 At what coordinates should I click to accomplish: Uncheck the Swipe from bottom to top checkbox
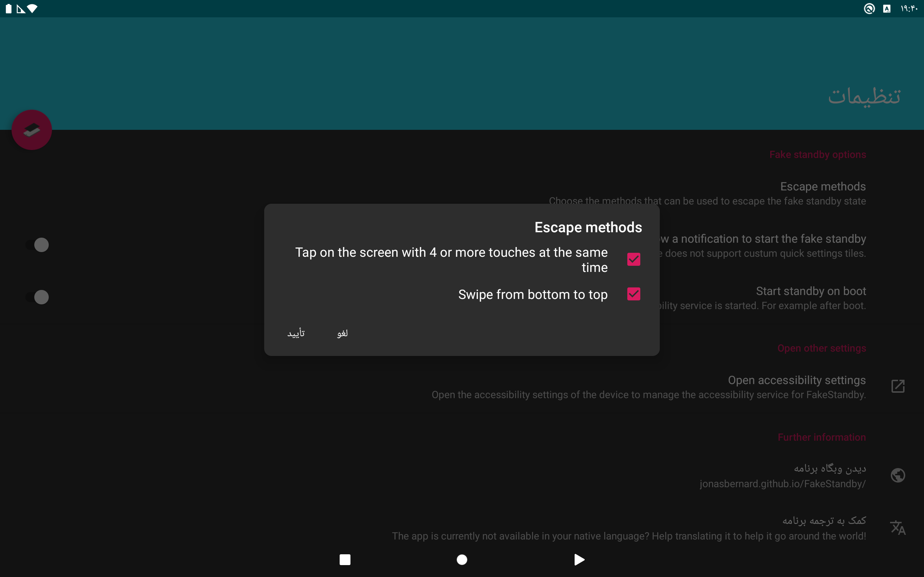[x=633, y=294]
